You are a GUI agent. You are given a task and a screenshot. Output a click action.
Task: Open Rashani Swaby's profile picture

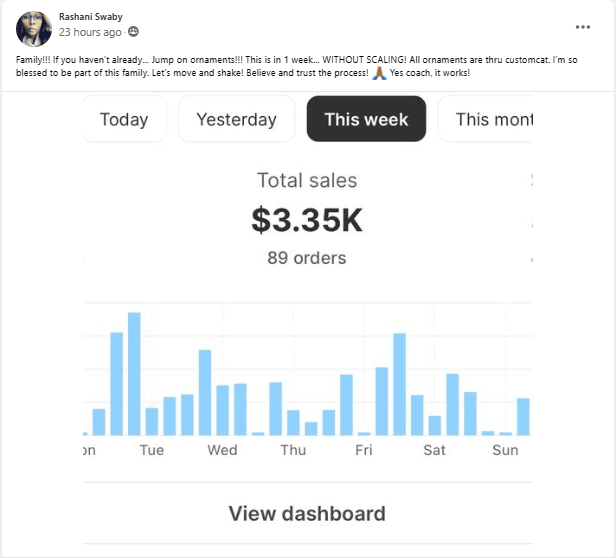(33, 27)
